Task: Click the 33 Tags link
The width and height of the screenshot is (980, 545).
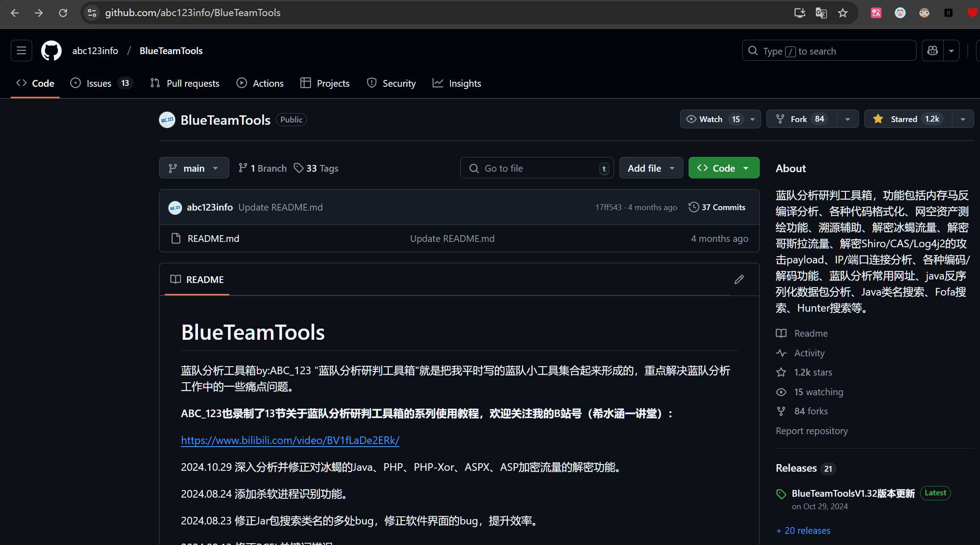Action: click(x=316, y=169)
